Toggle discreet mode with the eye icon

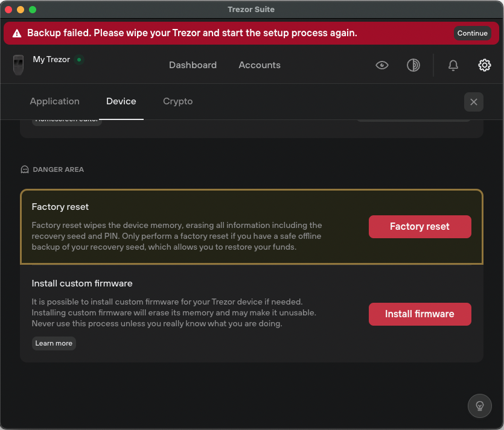382,65
